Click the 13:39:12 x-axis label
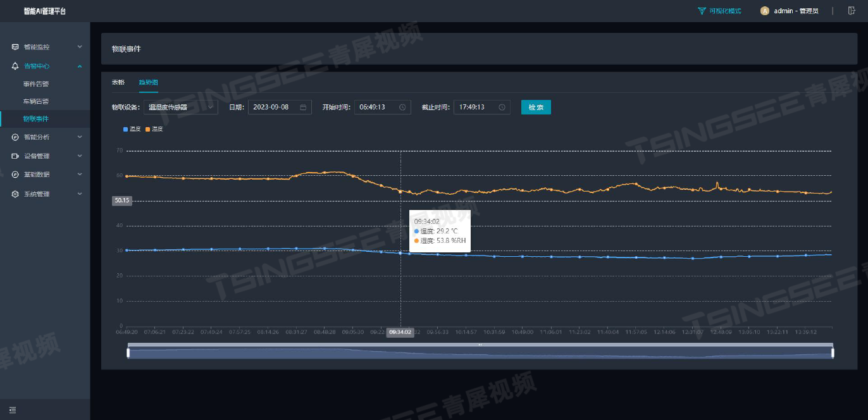 tap(805, 331)
